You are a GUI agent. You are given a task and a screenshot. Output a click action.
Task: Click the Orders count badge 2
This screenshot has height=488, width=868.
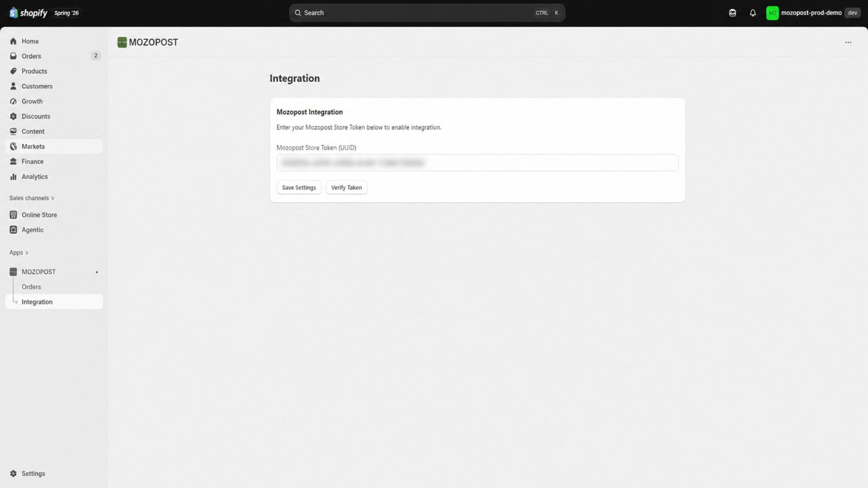point(95,56)
